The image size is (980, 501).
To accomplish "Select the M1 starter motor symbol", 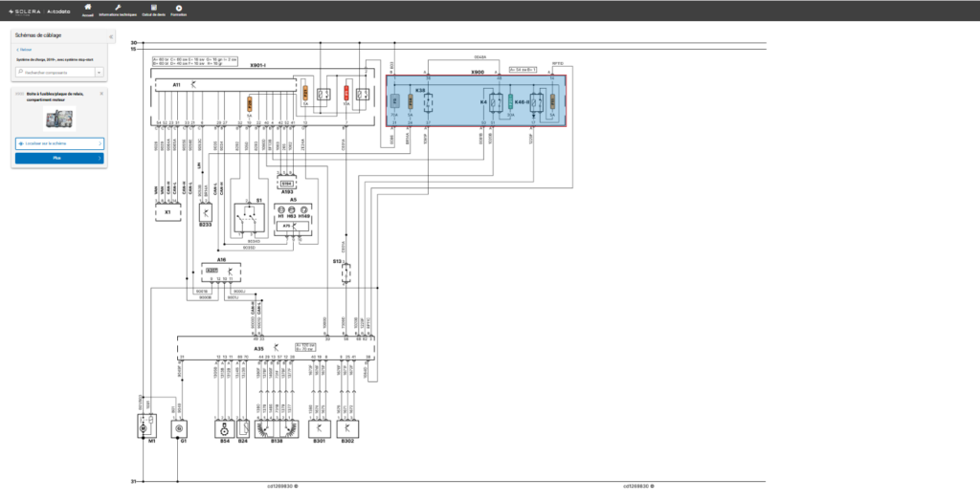I will pos(146,428).
